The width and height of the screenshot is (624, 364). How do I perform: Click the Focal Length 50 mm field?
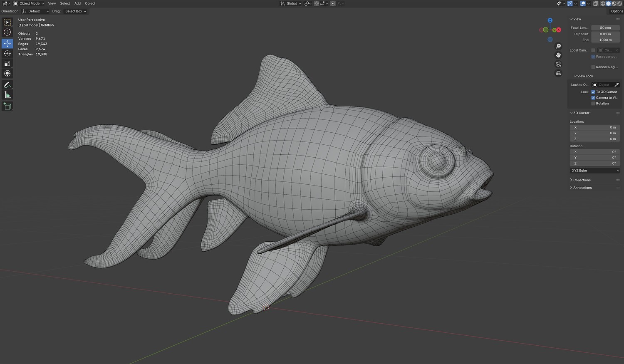tap(605, 28)
